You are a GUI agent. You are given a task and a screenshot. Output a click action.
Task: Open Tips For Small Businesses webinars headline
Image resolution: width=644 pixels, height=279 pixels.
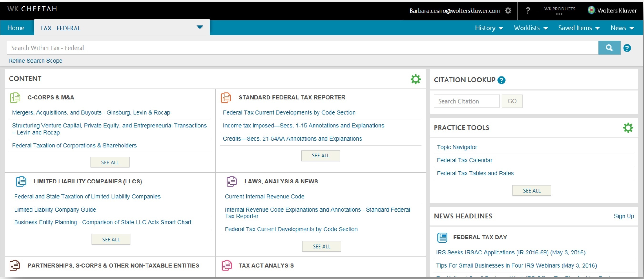click(516, 265)
